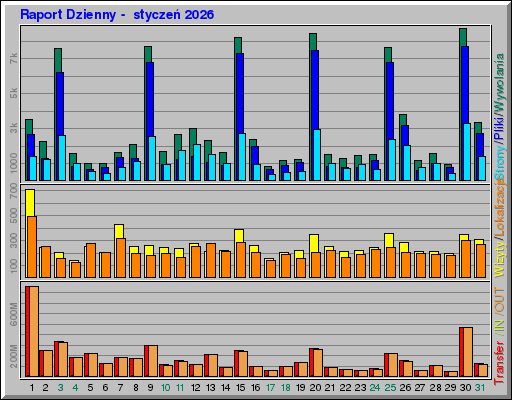Click the red 'Transfer' legend label

pos(499,362)
